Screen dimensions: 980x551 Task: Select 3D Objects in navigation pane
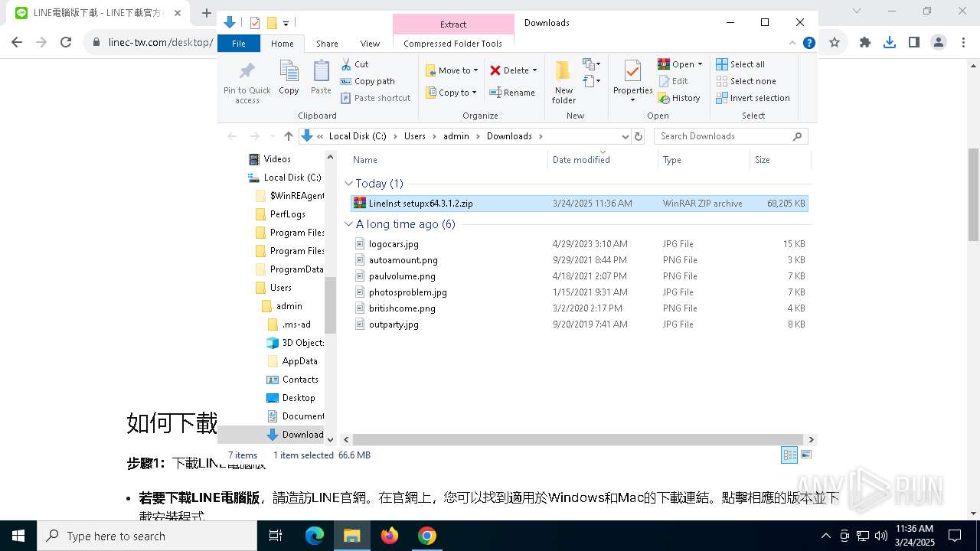(303, 343)
